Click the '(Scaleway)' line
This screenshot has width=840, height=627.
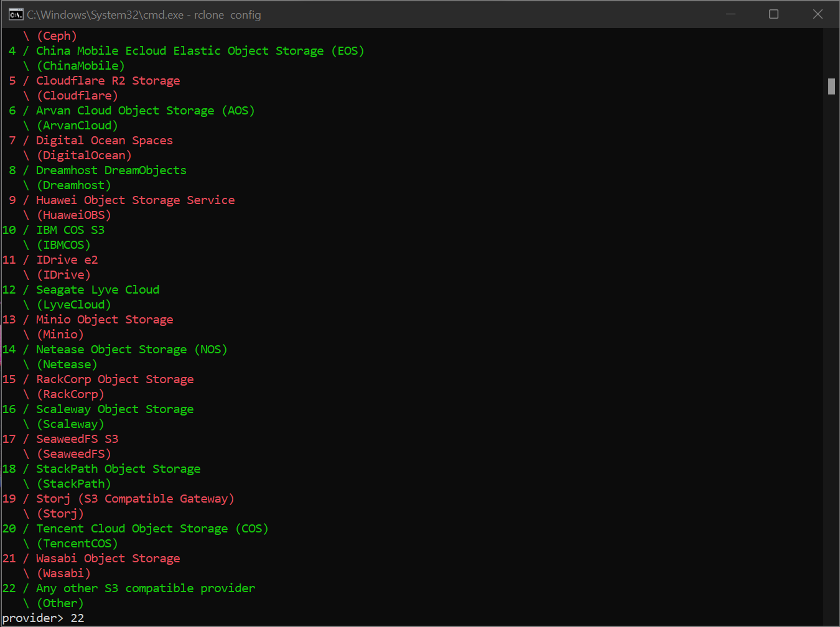pyautogui.click(x=70, y=424)
